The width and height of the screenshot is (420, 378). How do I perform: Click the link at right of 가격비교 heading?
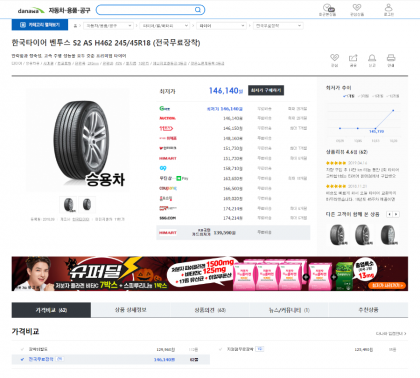tap(391, 333)
